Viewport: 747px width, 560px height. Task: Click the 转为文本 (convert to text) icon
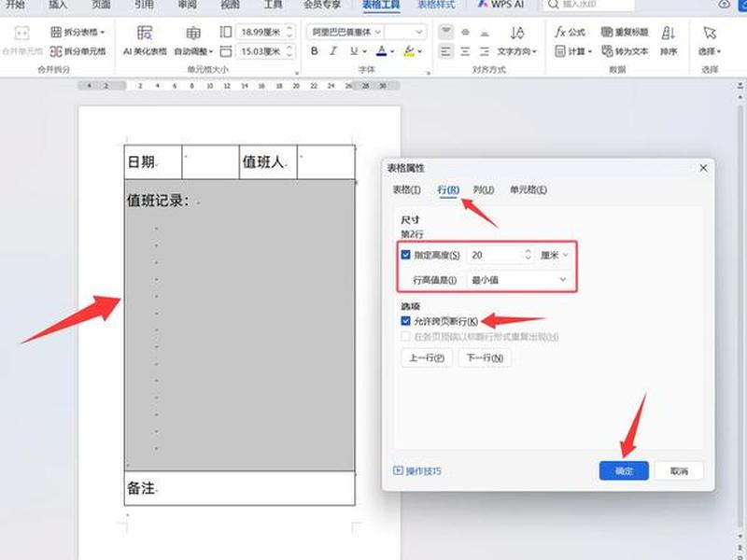[x=606, y=51]
